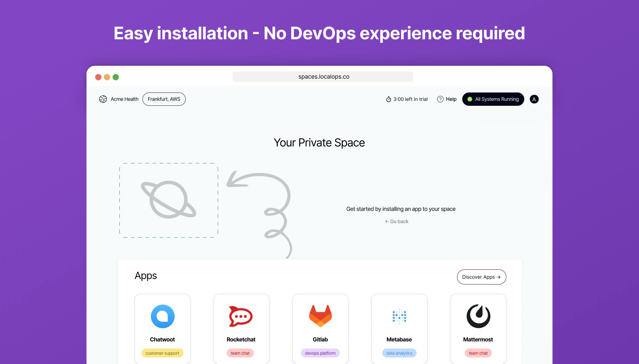Click the Acme Health workspace name
Viewport: 639px width, 364px height.
[125, 99]
